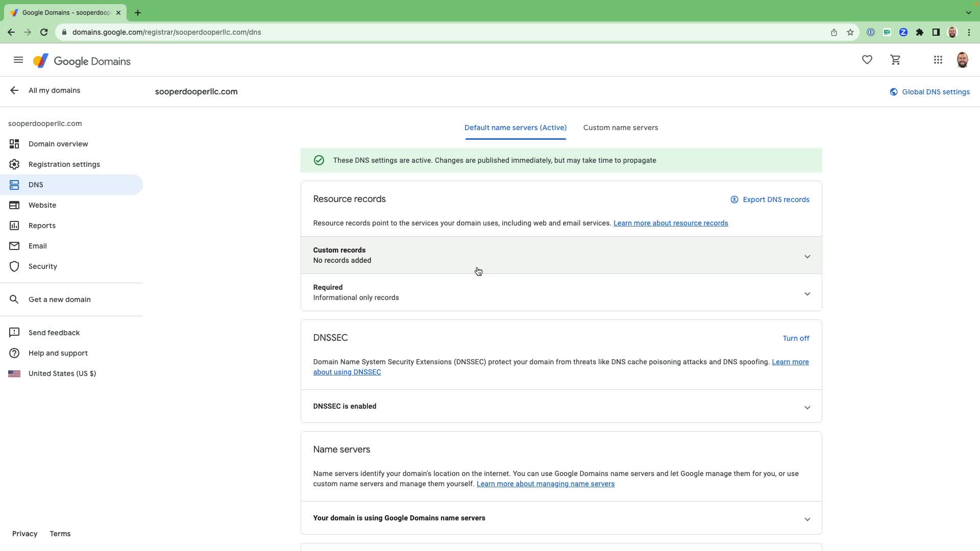Open the hamburger main menu
Image resolution: width=980 pixels, height=551 pixels.
18,60
